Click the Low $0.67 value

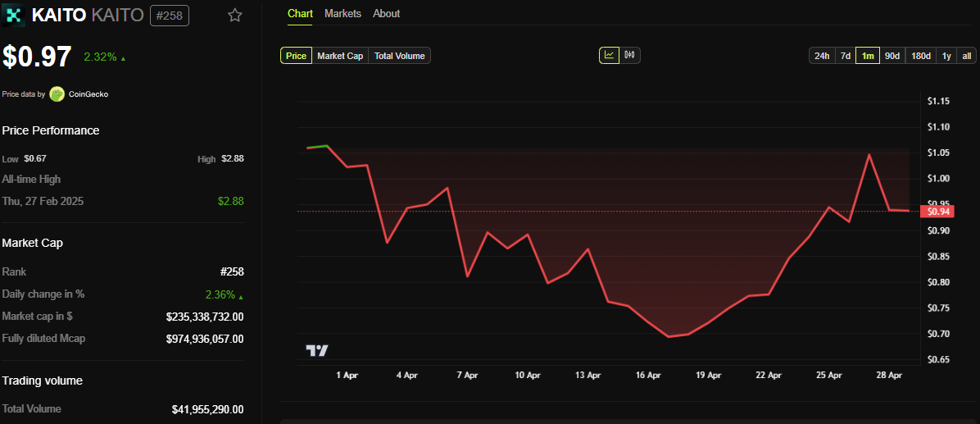click(35, 158)
